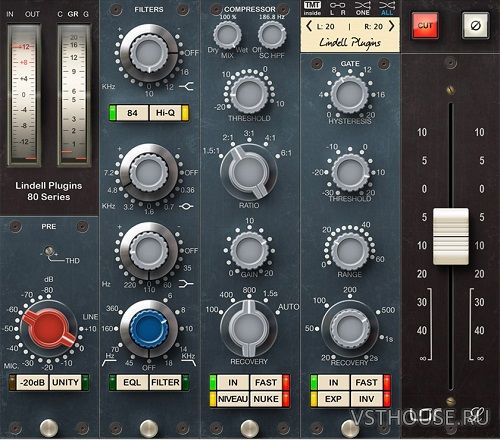Toggle the UNITY button
Image resolution: width=500 pixels, height=440 pixels.
(x=65, y=382)
